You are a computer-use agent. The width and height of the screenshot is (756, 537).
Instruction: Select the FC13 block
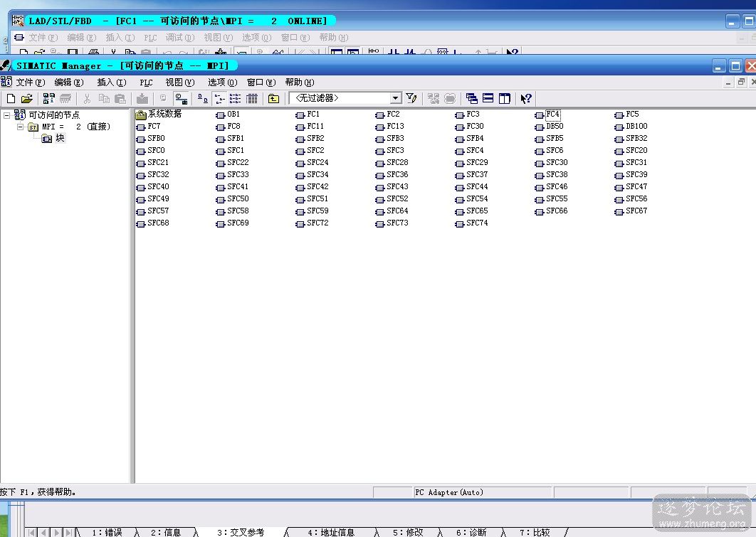click(x=390, y=126)
